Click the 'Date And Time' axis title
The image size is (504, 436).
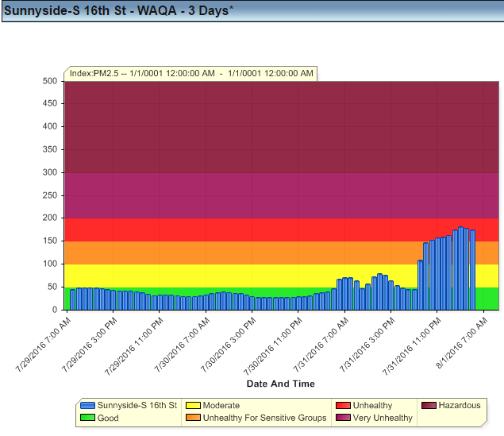(281, 384)
